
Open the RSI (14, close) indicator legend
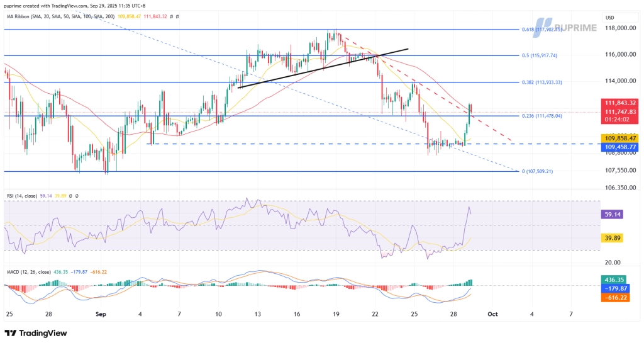pos(25,196)
